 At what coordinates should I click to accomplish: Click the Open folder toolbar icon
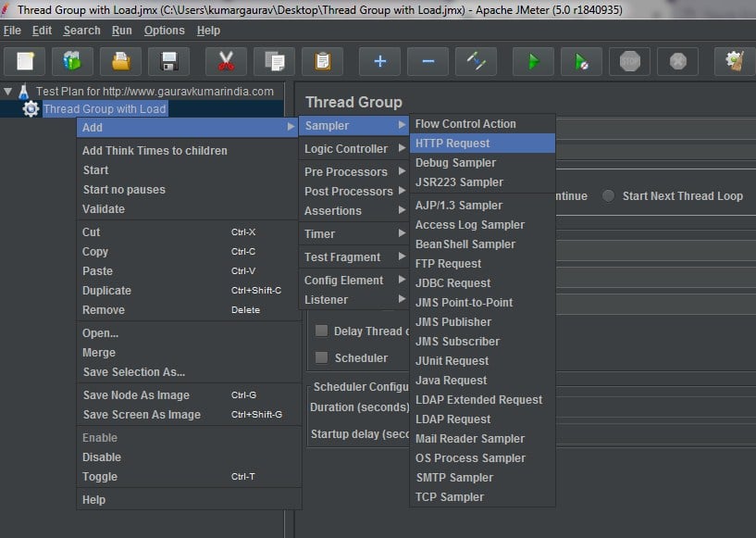coord(120,62)
